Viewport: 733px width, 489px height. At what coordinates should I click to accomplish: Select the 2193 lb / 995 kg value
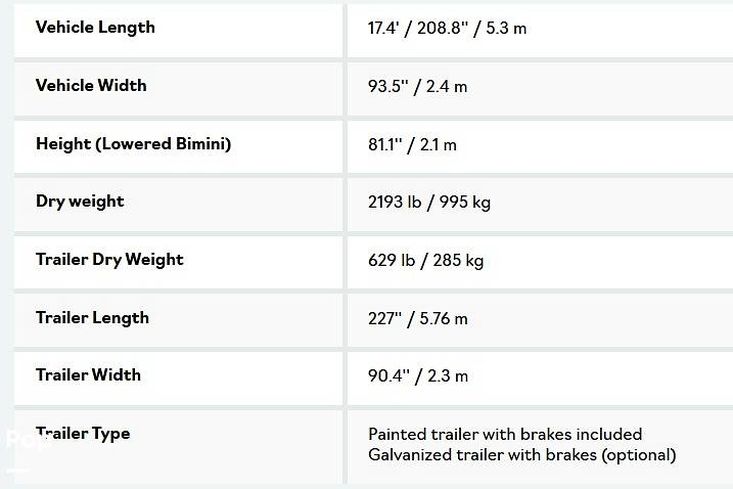pos(429,202)
